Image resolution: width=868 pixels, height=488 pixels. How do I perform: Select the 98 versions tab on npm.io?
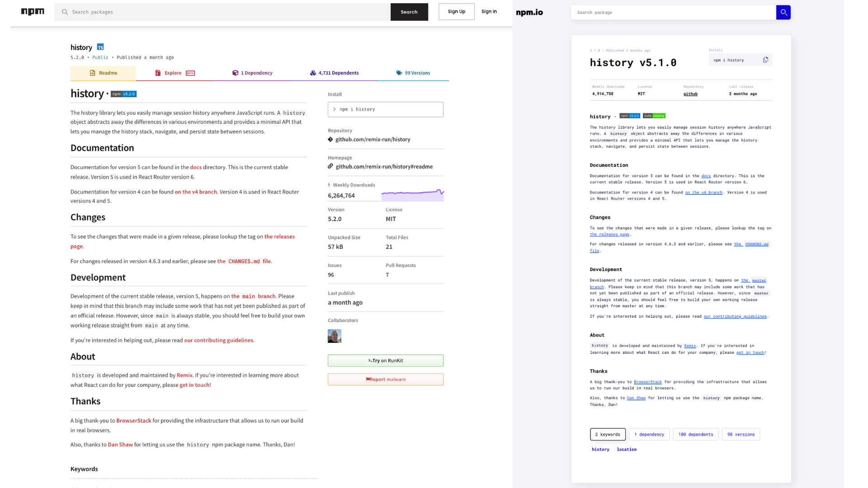pyautogui.click(x=741, y=434)
